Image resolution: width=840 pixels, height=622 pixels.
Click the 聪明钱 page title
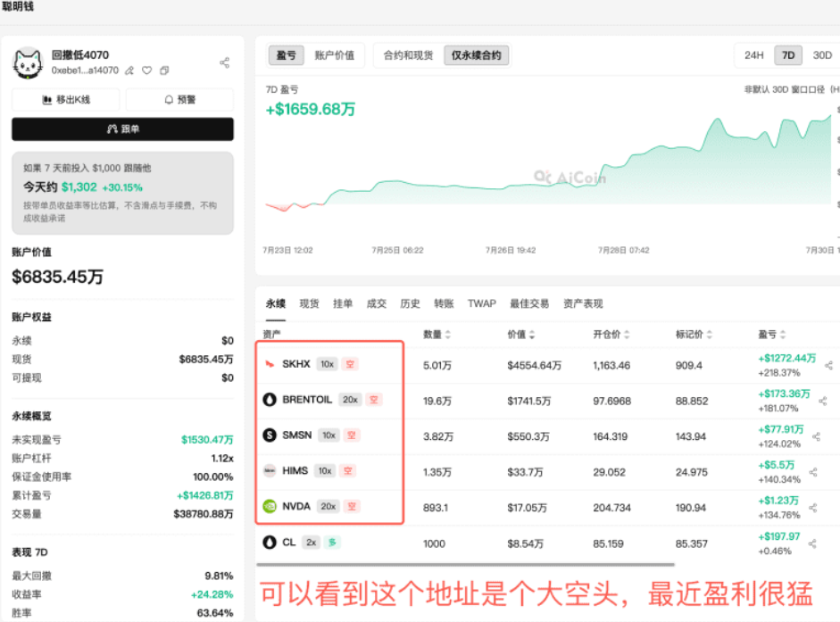(18, 6)
